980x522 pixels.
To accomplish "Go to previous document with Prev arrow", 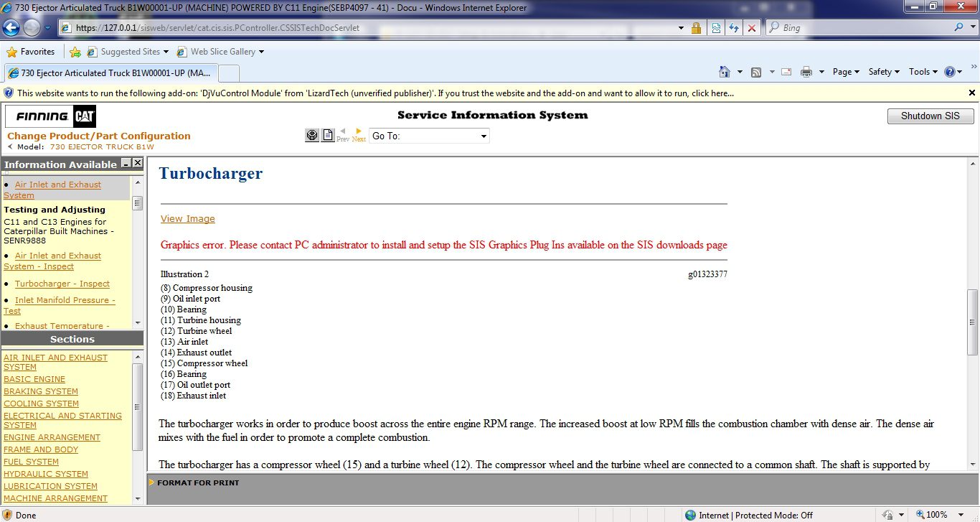I will [x=343, y=135].
